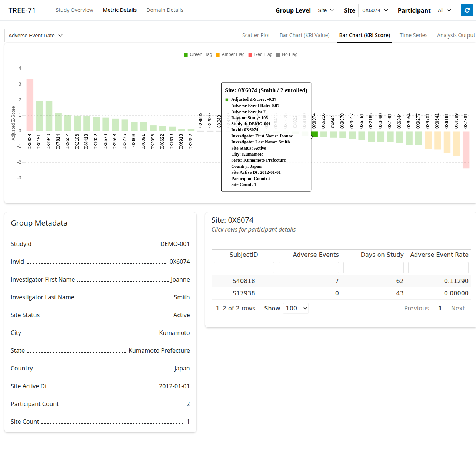This screenshot has width=476, height=459.
Task: Open the Adverse Event Rate metric selector
Action: point(35,36)
